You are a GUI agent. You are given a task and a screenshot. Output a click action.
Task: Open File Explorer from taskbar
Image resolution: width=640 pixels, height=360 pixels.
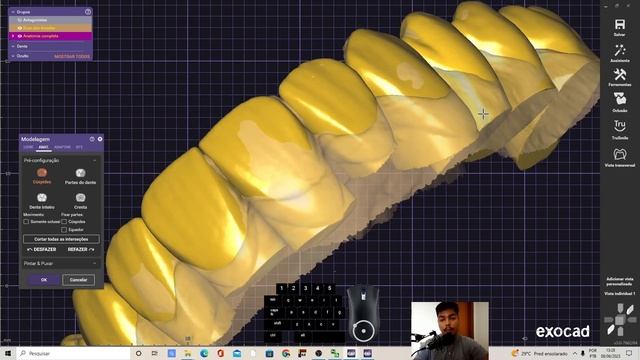(x=187, y=353)
